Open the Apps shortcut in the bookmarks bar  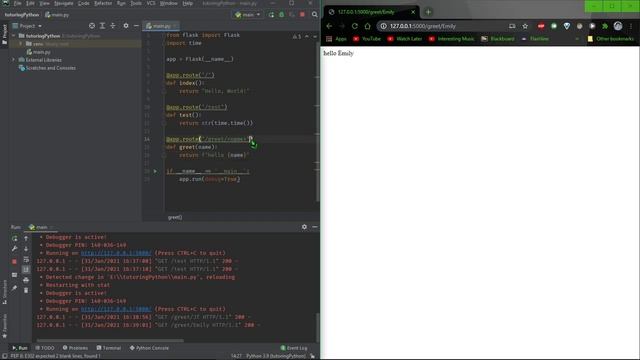click(336, 39)
